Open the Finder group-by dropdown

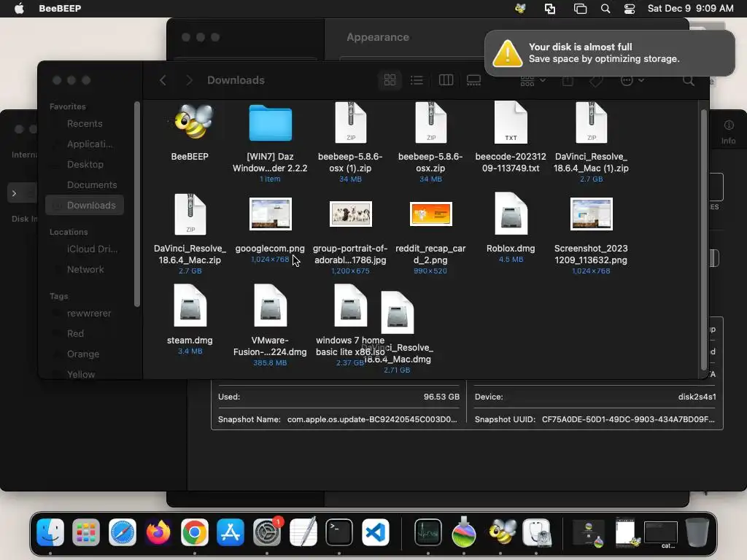coord(533,80)
